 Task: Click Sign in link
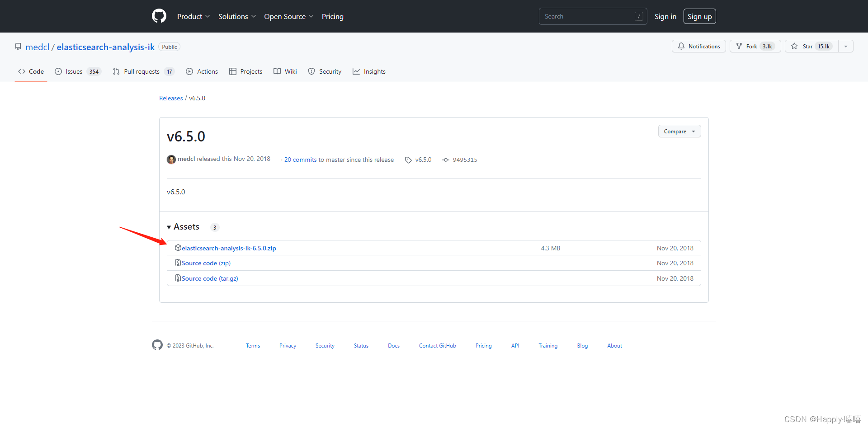click(665, 16)
